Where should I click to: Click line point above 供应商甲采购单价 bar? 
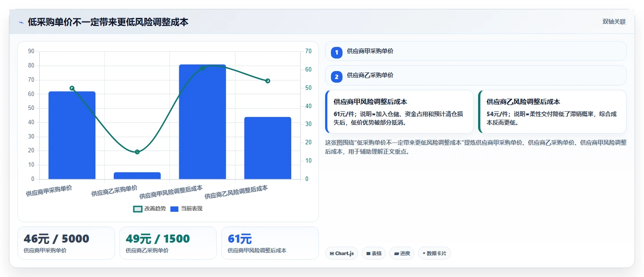72,88
